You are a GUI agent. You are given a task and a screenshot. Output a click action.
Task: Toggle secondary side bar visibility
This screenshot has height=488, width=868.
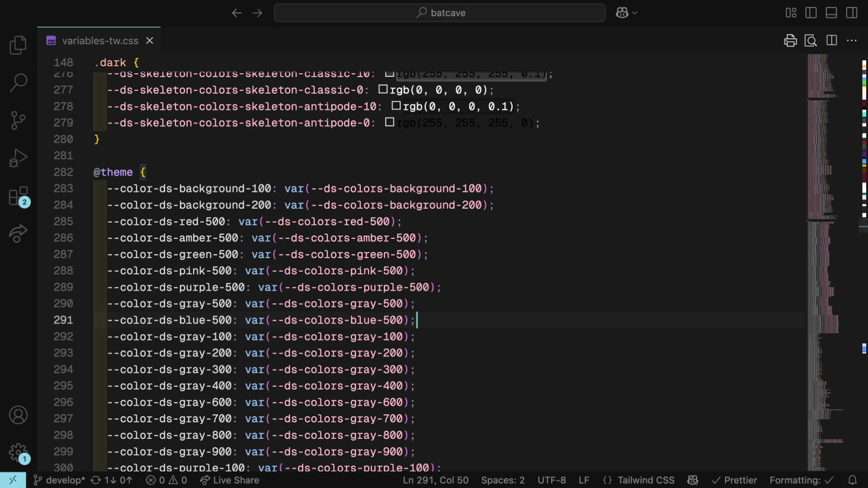pyautogui.click(x=852, y=13)
